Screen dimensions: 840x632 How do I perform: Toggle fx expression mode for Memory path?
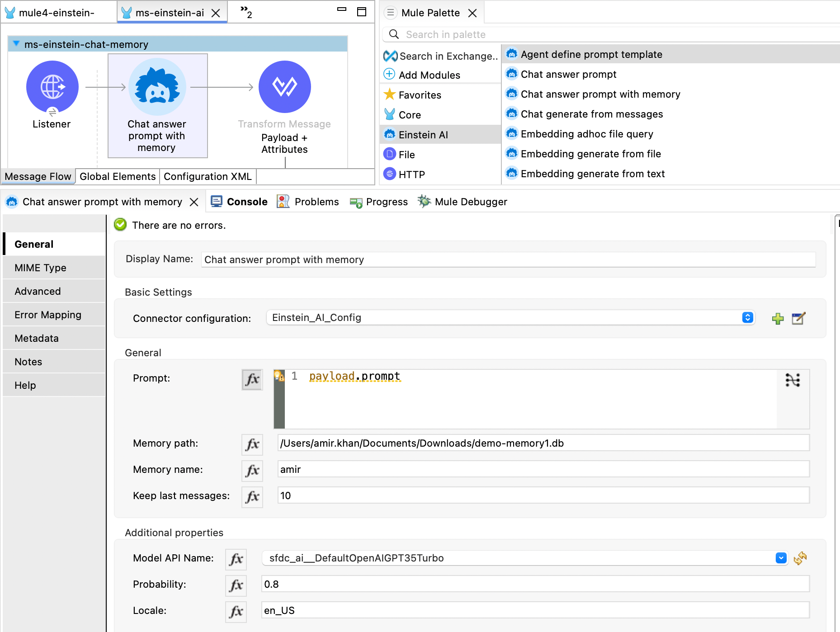point(252,444)
